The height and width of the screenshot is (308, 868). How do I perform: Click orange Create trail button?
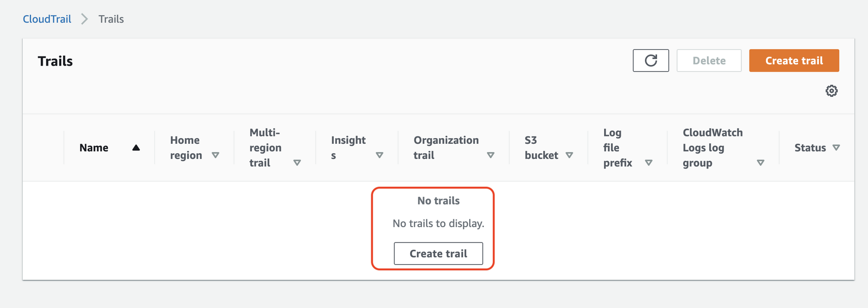[794, 60]
